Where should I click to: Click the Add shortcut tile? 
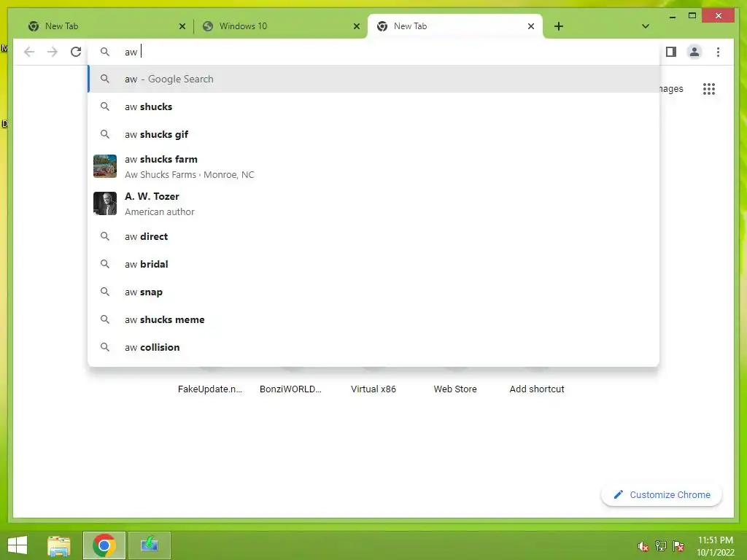click(x=537, y=389)
